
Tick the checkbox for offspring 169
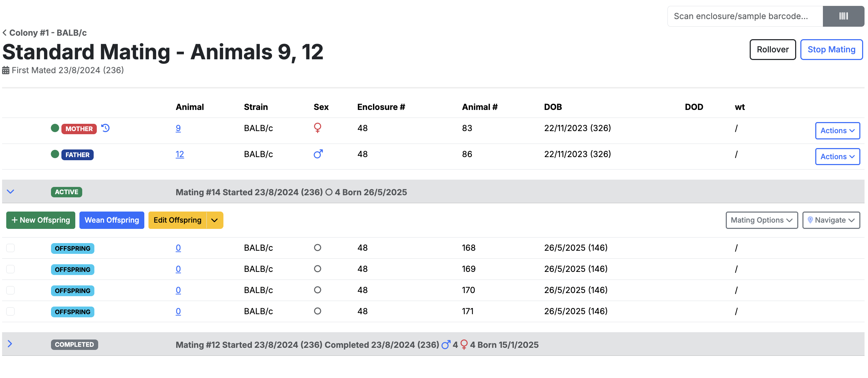pyautogui.click(x=10, y=269)
